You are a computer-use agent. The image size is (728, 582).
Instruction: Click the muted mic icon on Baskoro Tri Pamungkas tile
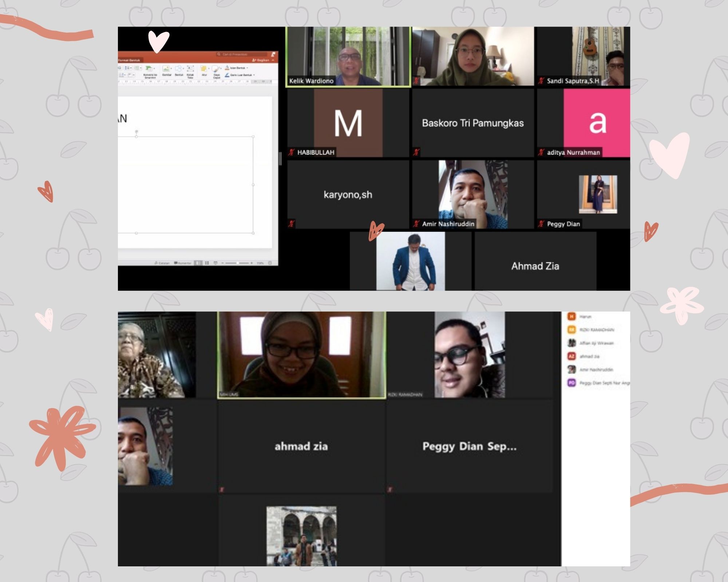pos(416,152)
